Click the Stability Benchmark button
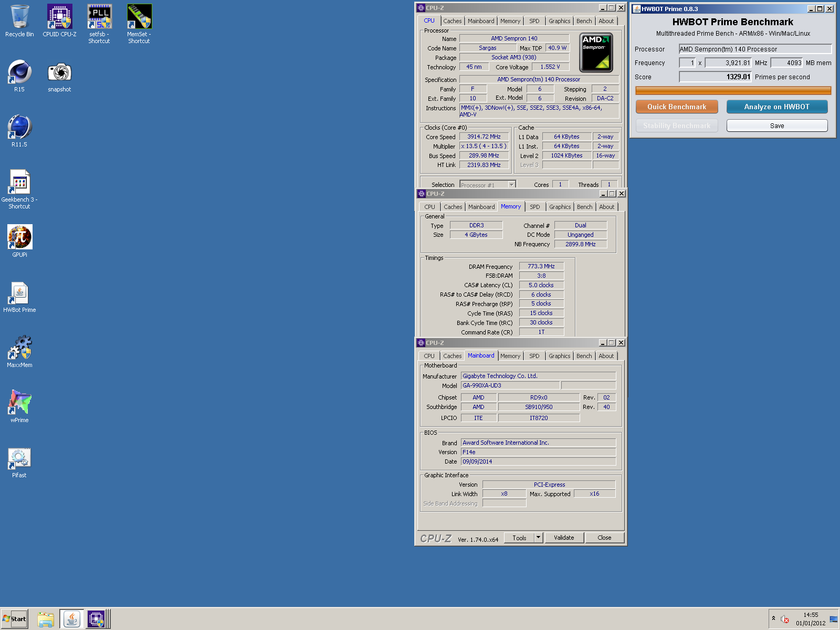840x630 pixels. (677, 126)
